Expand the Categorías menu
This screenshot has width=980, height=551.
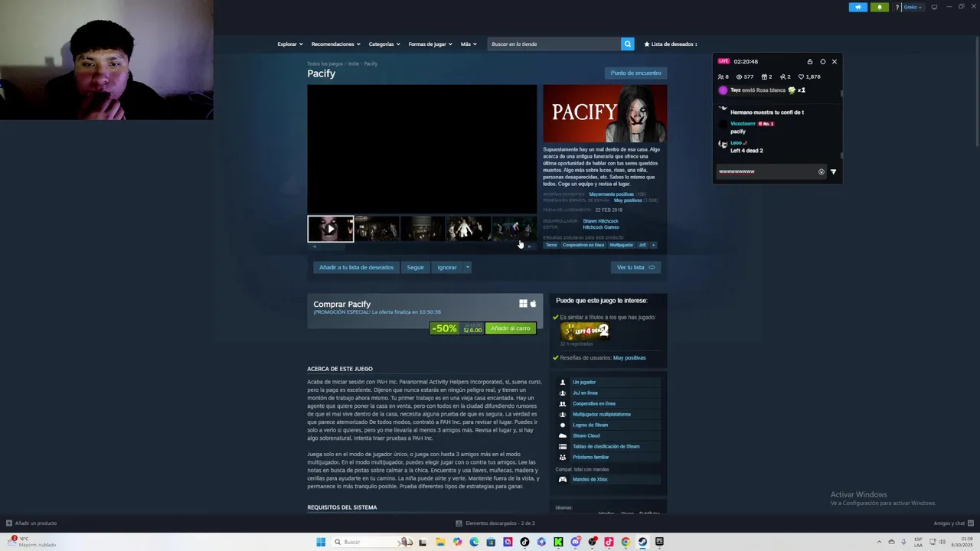click(384, 44)
